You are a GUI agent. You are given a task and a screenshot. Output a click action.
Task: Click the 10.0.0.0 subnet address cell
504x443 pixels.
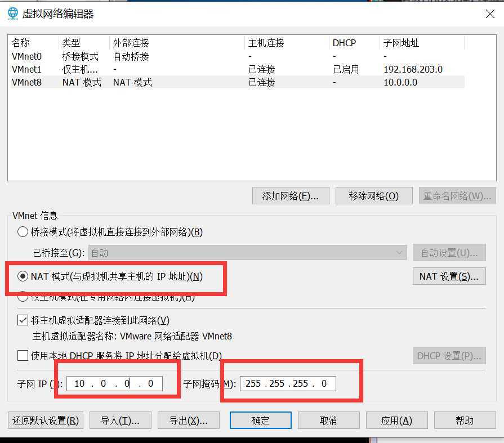pos(400,82)
